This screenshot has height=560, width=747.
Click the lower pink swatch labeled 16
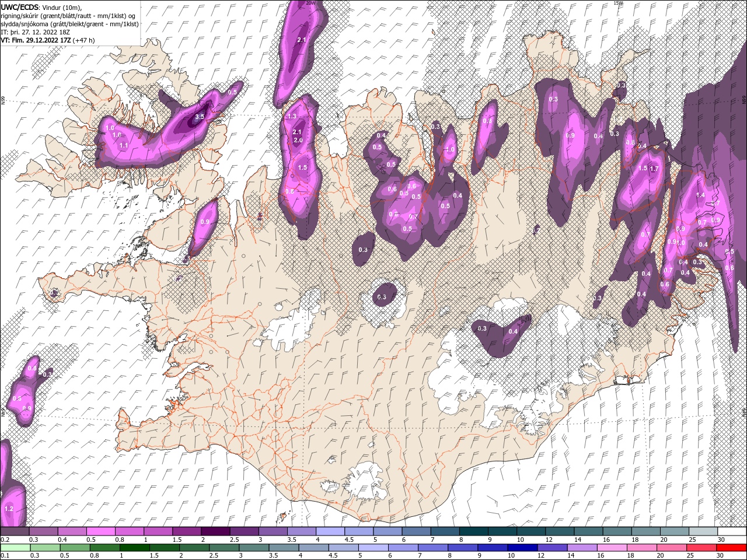(x=613, y=547)
